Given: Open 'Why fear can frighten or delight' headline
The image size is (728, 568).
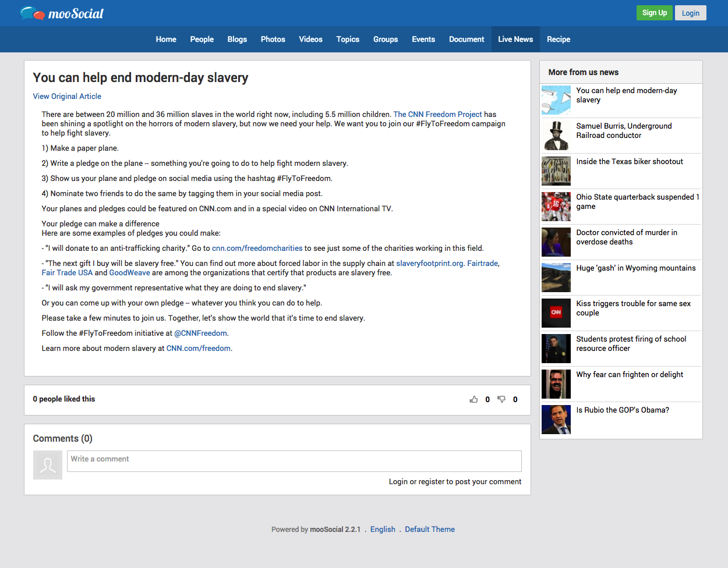Looking at the screenshot, I should (x=630, y=374).
